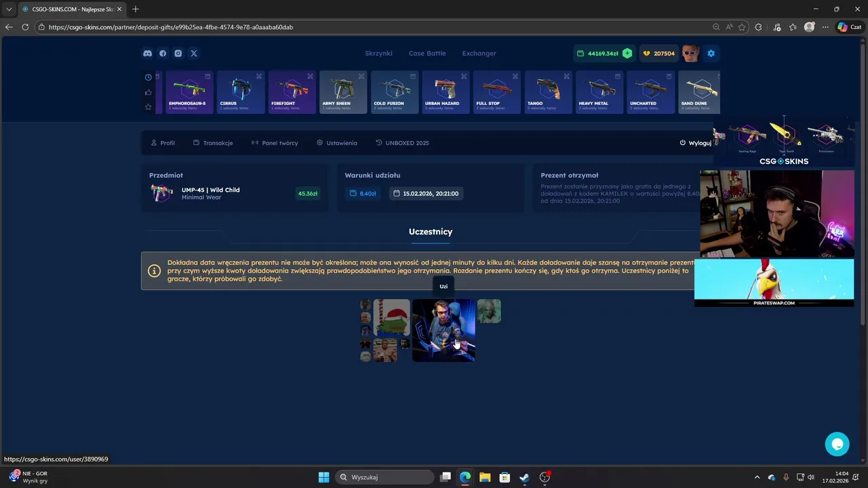Open the X (Twitter) social icon
Viewport: 868px width, 488px height.
[194, 54]
